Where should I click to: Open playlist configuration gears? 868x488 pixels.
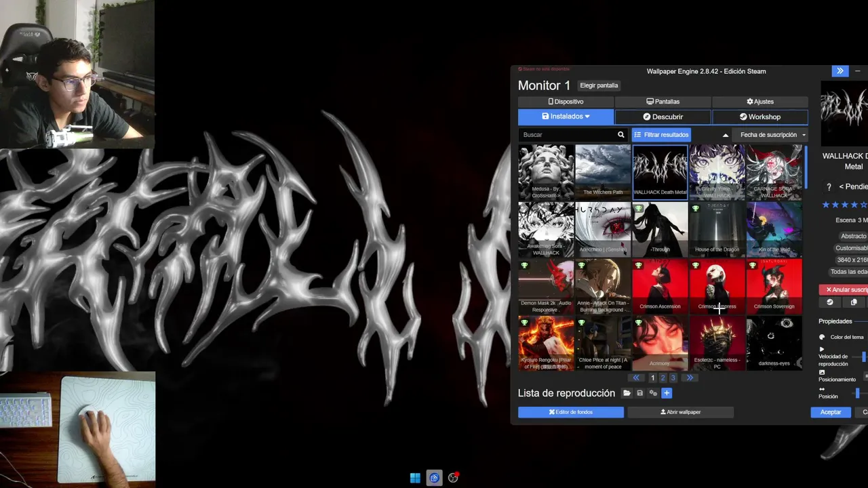[x=653, y=393]
